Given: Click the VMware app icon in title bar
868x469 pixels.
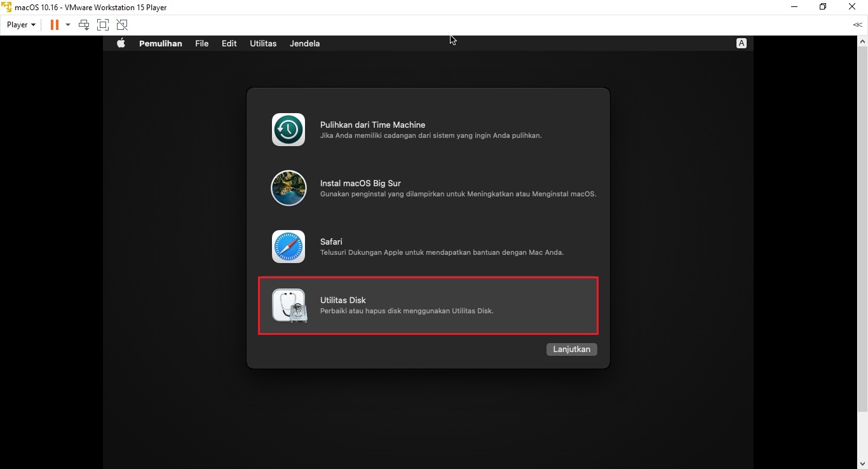Looking at the screenshot, I should click(6, 7).
